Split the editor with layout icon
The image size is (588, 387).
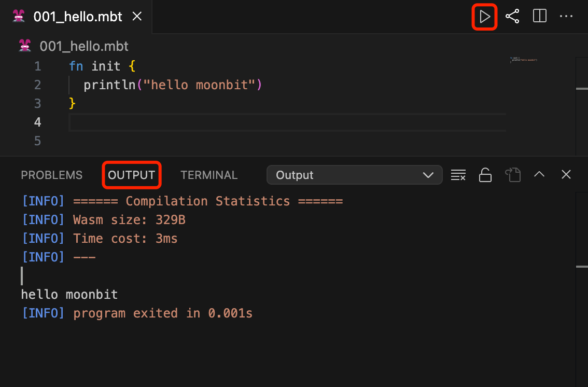point(540,17)
